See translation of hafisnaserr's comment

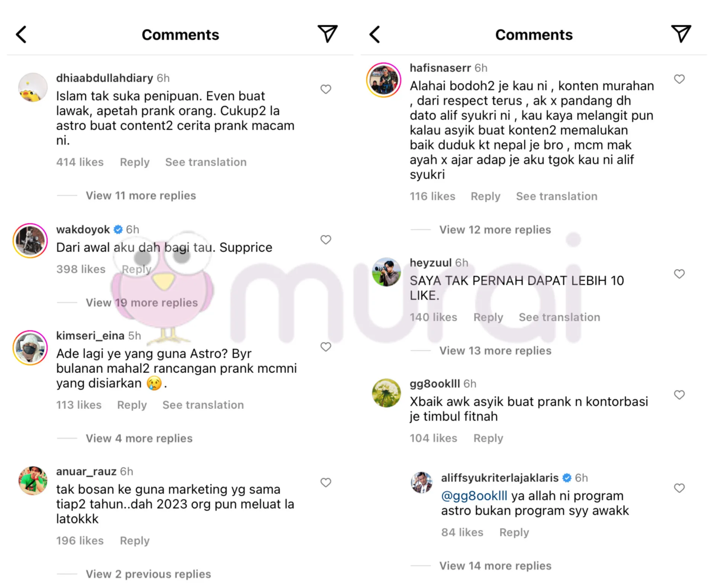click(x=557, y=196)
